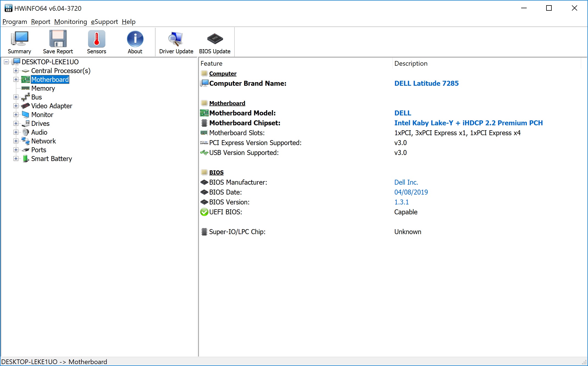Select the Smart Battery tree label

(51, 159)
